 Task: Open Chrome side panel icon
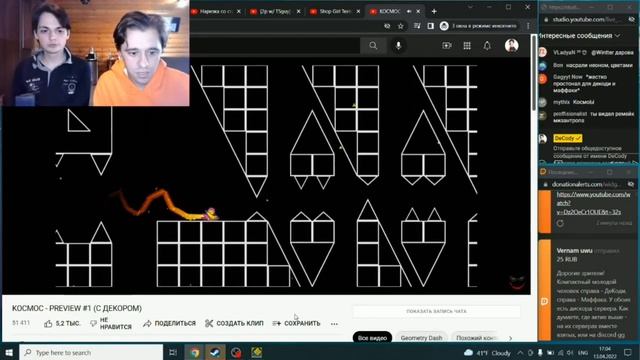tap(431, 26)
